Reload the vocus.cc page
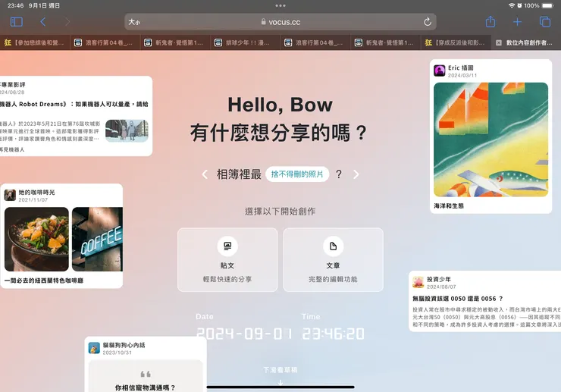561x392 pixels. point(427,22)
